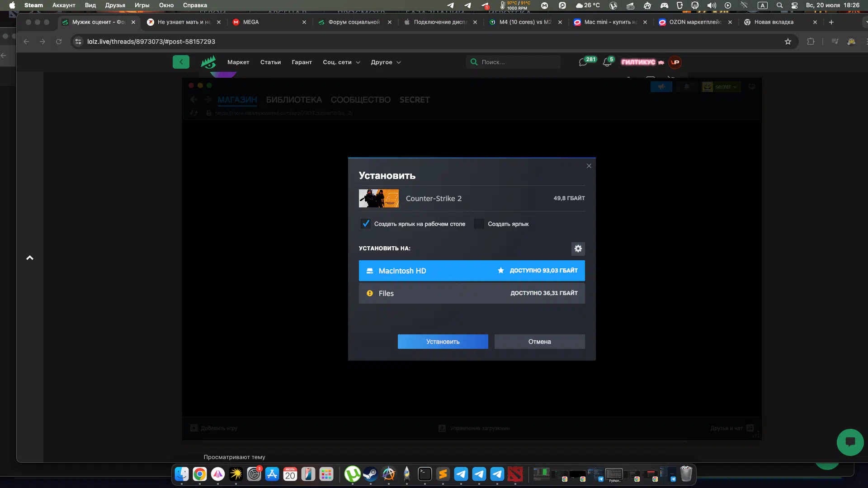Open lolz forum logo homepage

tap(208, 62)
